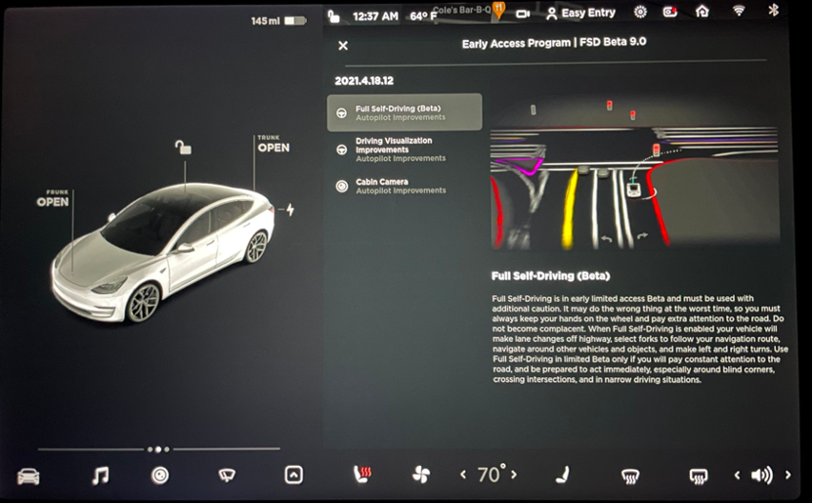Open HomeLink house icon
The height and width of the screenshot is (504, 813).
click(x=702, y=11)
